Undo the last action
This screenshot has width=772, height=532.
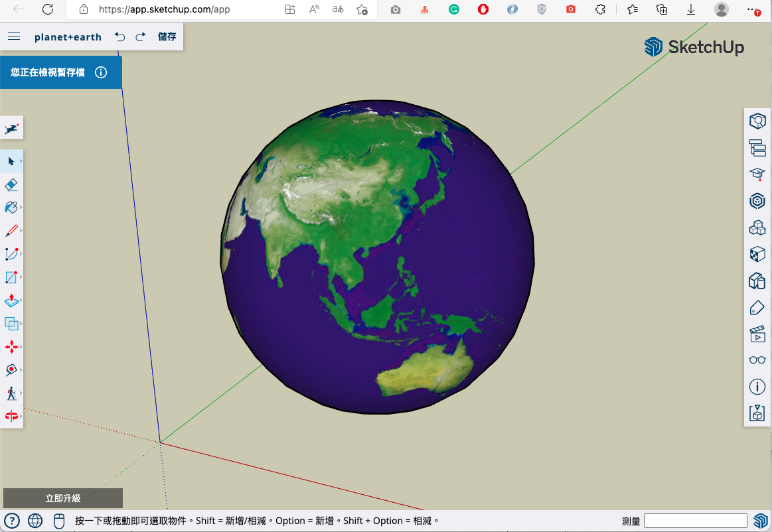point(119,36)
